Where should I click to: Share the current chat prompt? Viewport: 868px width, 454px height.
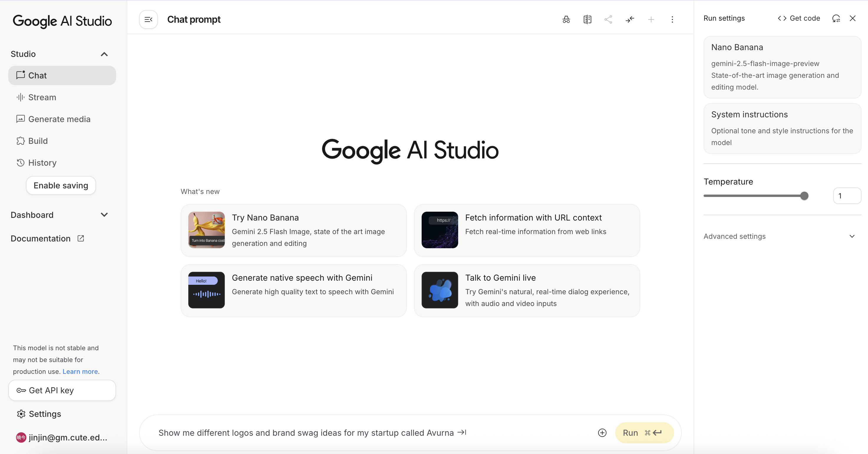click(608, 19)
